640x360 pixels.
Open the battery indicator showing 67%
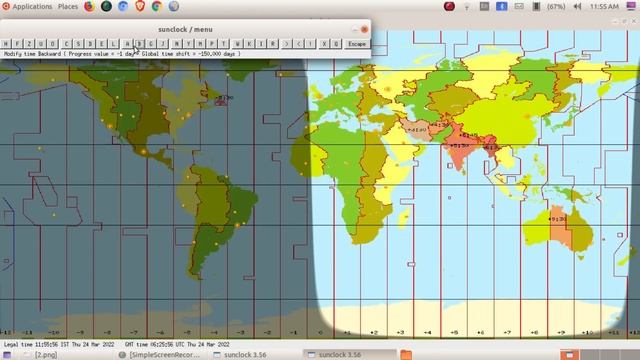click(550, 7)
